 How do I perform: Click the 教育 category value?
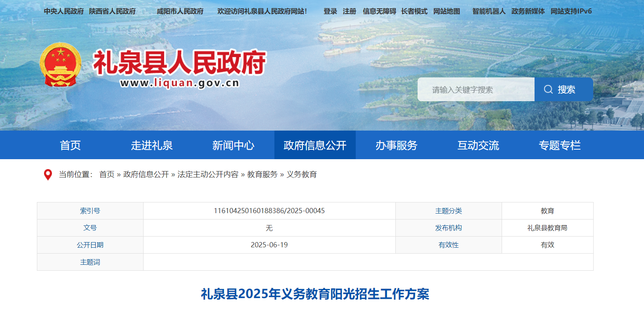[547, 211]
